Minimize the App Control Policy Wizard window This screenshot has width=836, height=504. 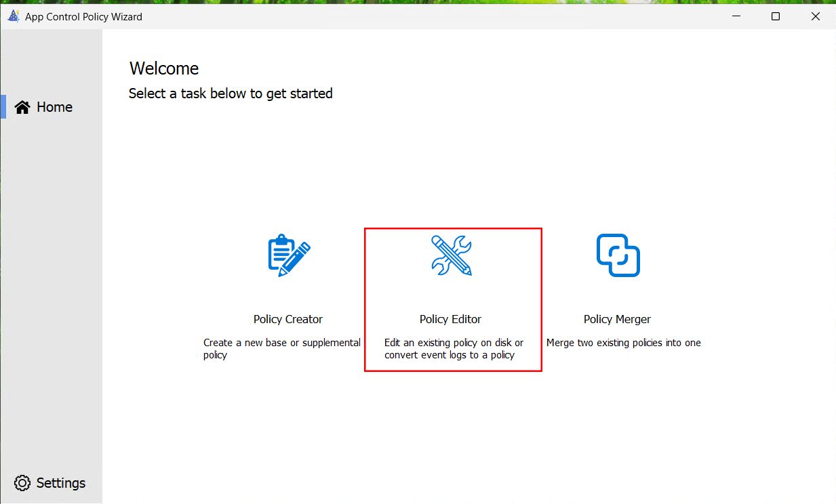pos(735,16)
